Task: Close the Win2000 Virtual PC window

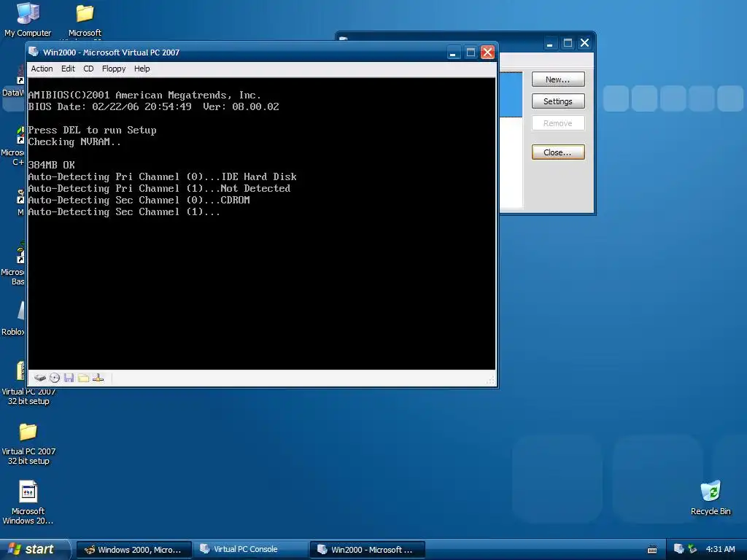Action: pyautogui.click(x=487, y=52)
